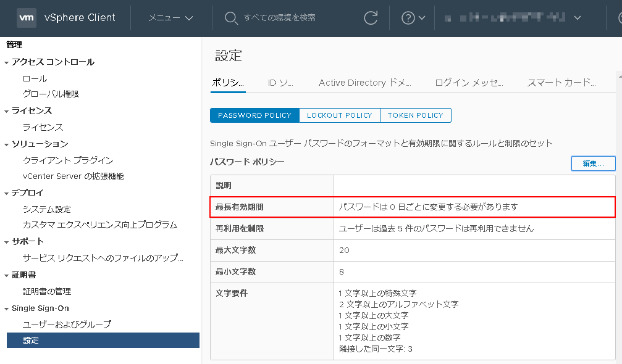Screen dimensions: 622x364
Task: Collapse the デプロイ section
Action: click(x=6, y=193)
